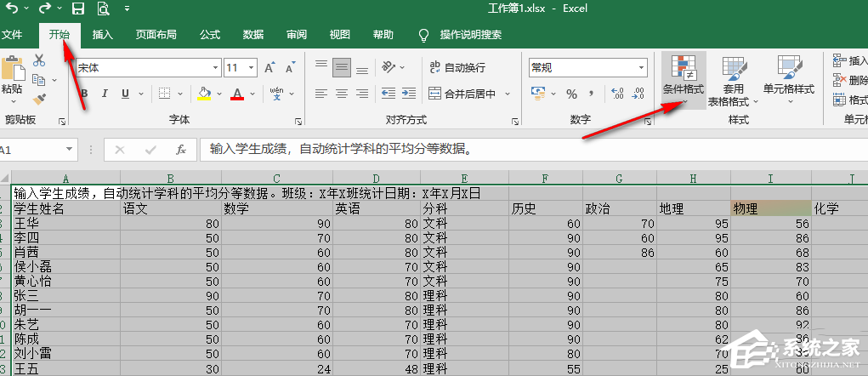
Task: Toggle underline formatting
Action: 125,94
